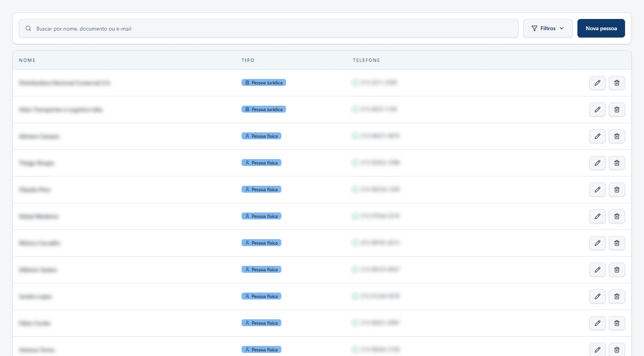The image size is (644, 356).
Task: Click the magnifier icon in the search bar
Action: point(28,28)
